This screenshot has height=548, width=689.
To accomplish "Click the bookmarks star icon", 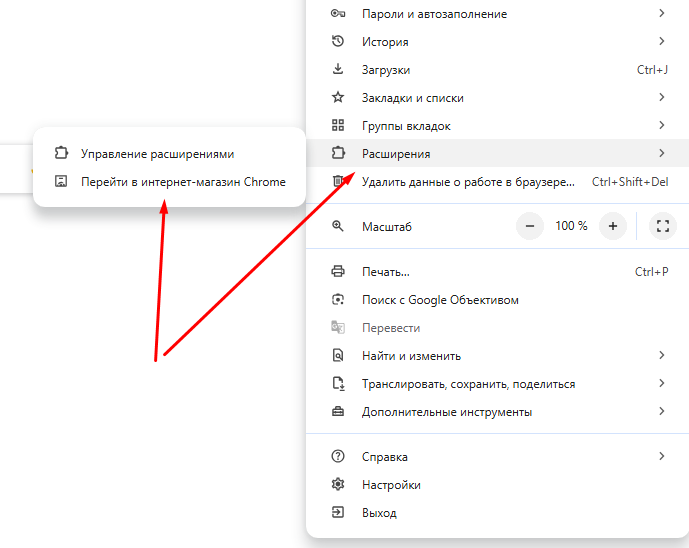I will point(337,97).
